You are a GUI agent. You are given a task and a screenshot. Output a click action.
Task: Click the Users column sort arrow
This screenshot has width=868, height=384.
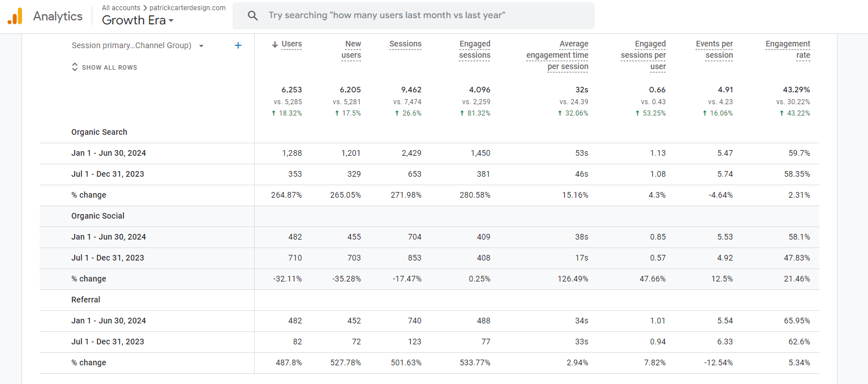pos(276,44)
